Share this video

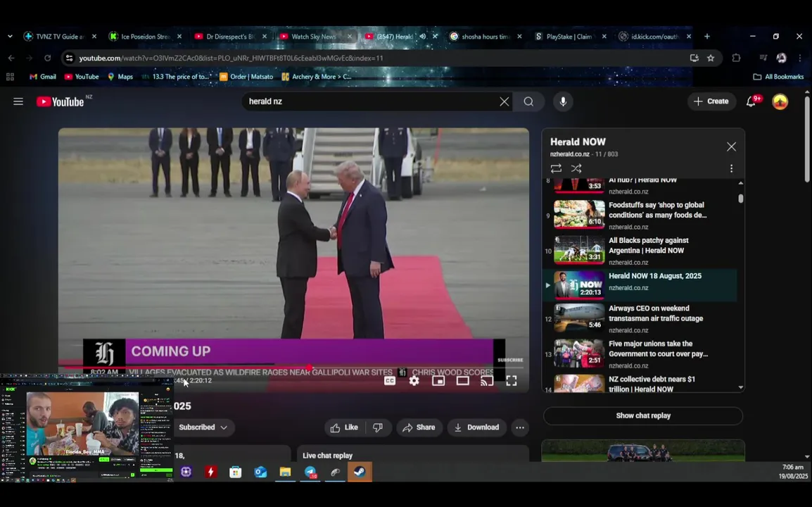point(419,427)
